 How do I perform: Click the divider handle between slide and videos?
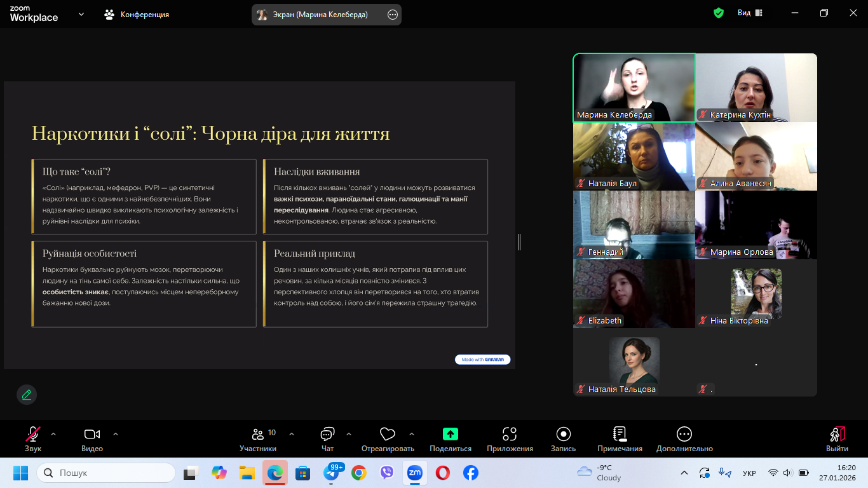pyautogui.click(x=519, y=241)
